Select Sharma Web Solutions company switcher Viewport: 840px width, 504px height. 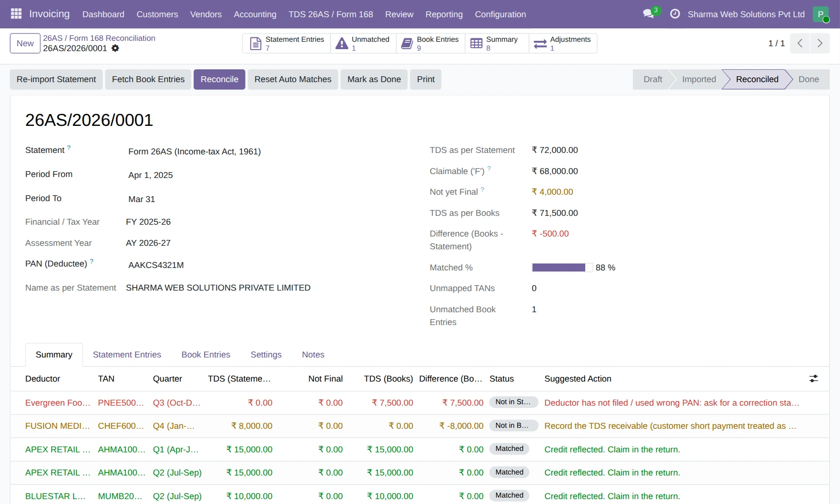(x=746, y=14)
